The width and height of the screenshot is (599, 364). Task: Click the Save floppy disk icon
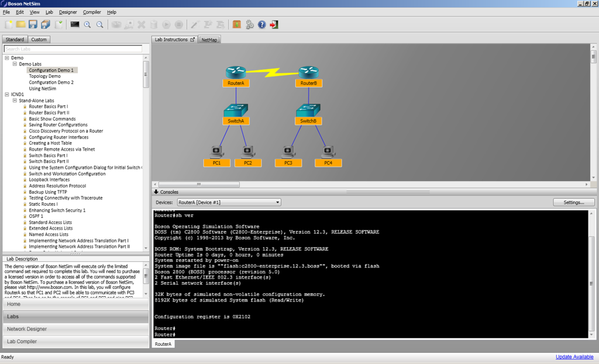point(33,25)
